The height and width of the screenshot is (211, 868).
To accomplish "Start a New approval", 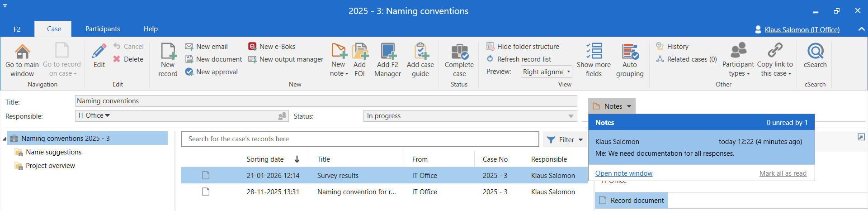I will coord(212,72).
